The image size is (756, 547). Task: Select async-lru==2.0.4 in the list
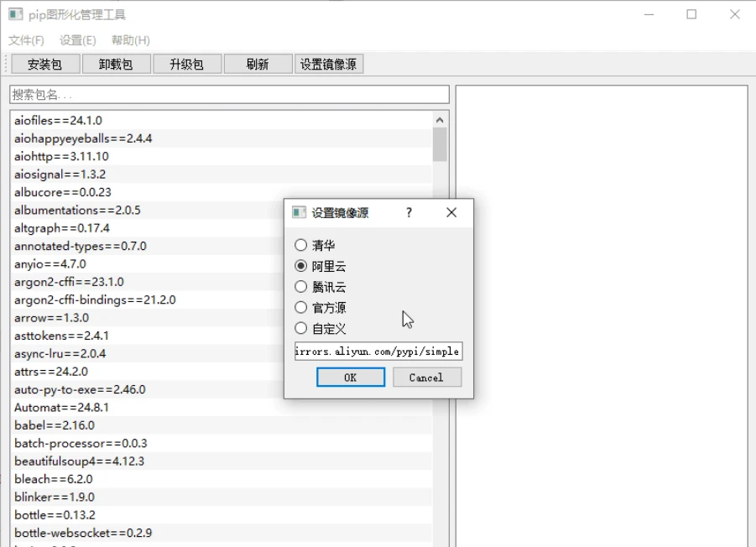click(x=147, y=354)
